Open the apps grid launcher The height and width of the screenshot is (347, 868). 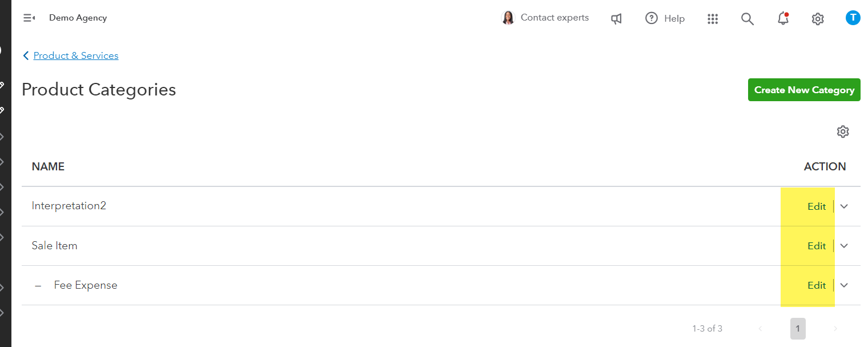click(x=712, y=19)
